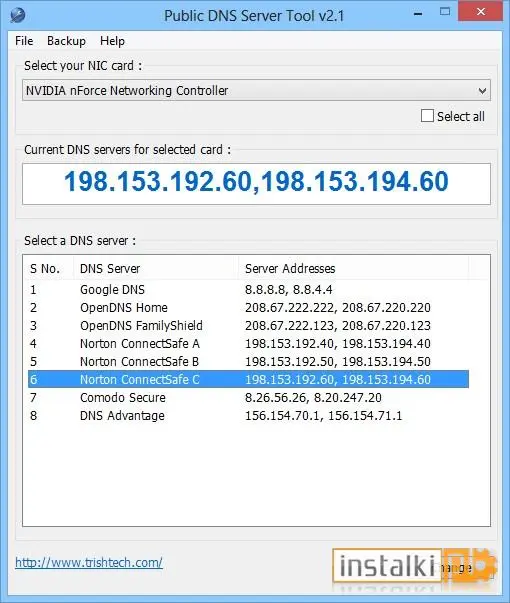510x603 pixels.
Task: Select Norton ConnectSafe C row
Action: [248, 379]
